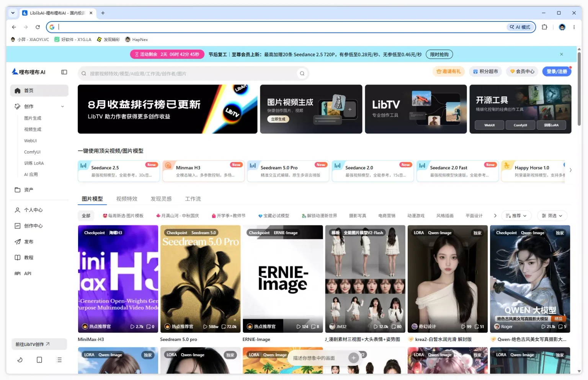588x380 pixels.
Task: Click the Seedance 2.5 model card
Action: pyautogui.click(x=119, y=171)
